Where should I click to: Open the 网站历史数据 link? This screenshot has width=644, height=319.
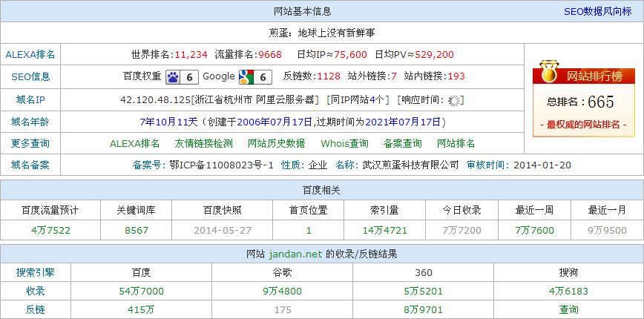pyautogui.click(x=276, y=143)
